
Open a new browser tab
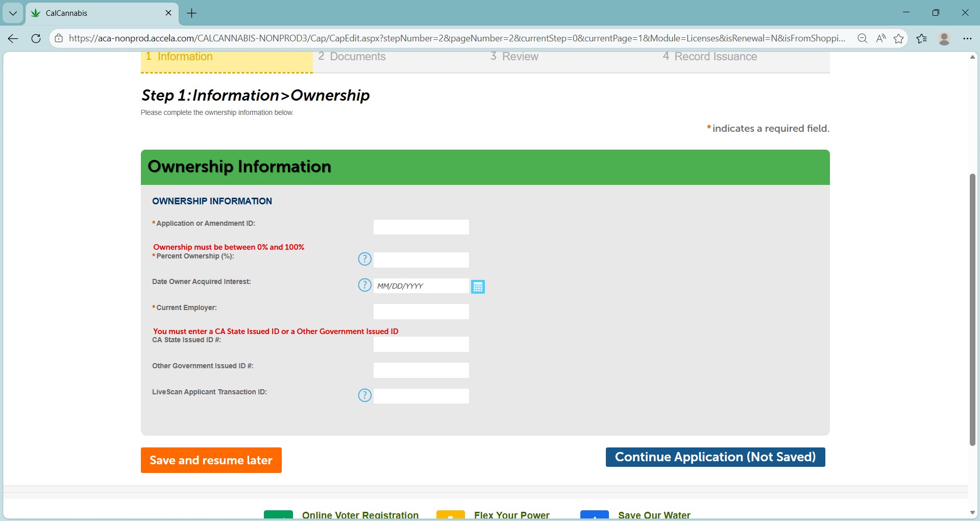[x=192, y=13]
